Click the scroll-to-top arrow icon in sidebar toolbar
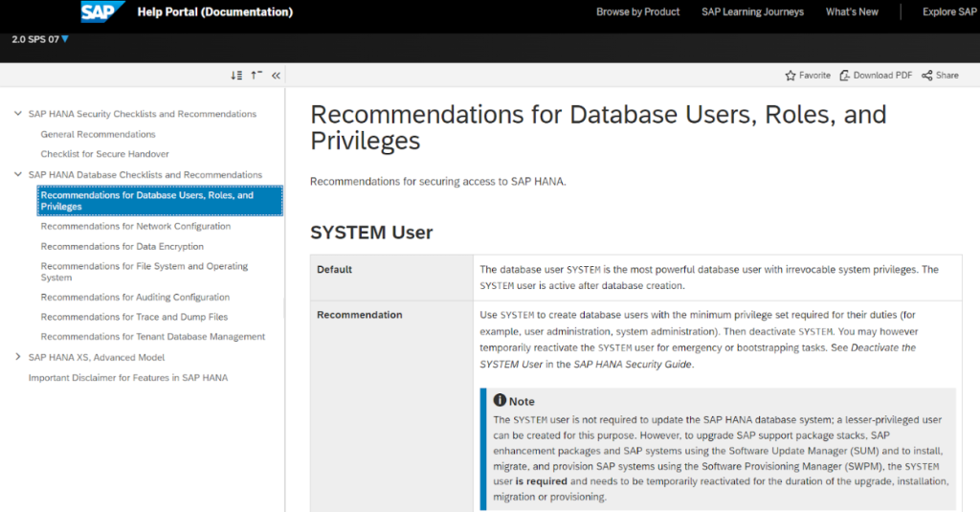 point(256,75)
